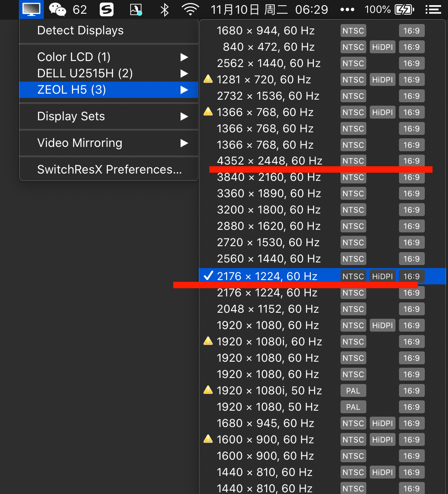
Task: Click the SwitchResX monitor menu bar icon
Action: click(31, 9)
